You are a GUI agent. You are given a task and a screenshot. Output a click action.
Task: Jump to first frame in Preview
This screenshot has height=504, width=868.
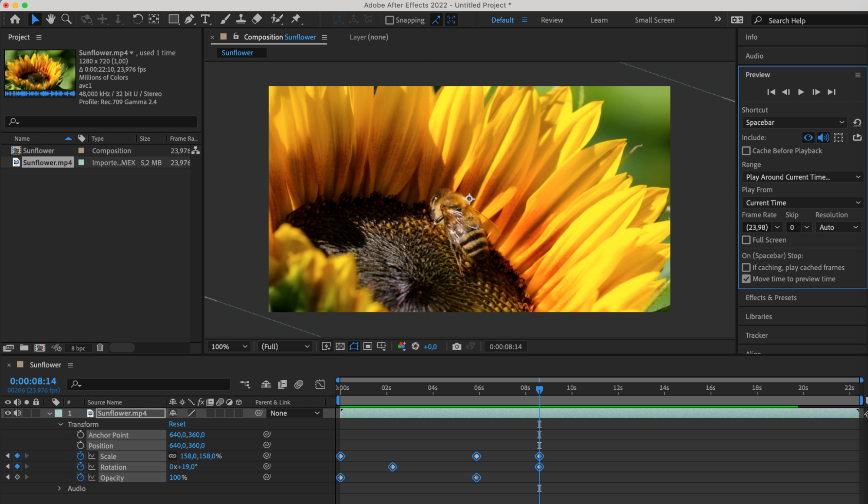coord(771,92)
